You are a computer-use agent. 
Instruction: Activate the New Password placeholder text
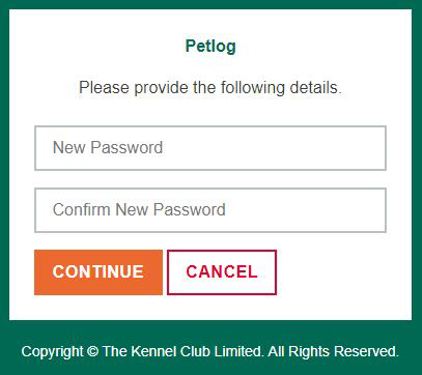click(x=108, y=147)
